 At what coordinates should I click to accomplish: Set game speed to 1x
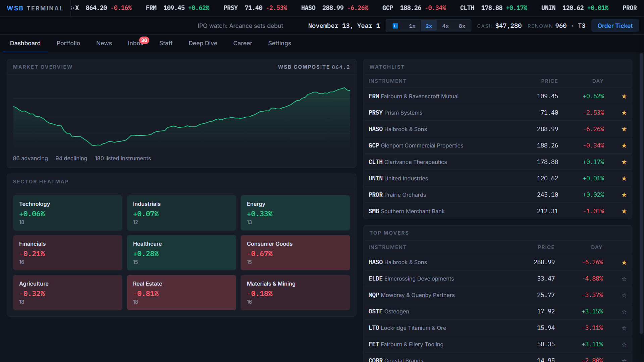tap(412, 26)
